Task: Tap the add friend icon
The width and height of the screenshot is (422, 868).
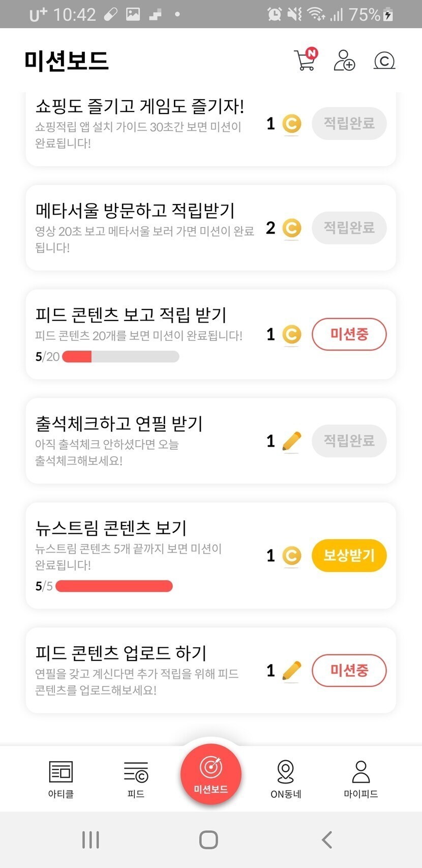Action: [x=344, y=60]
